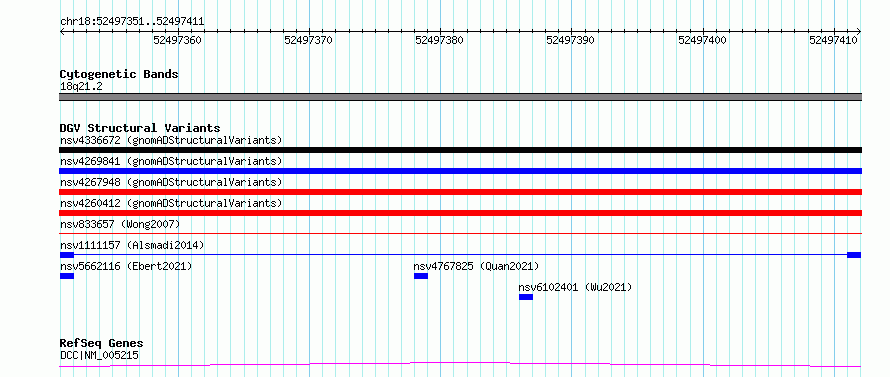Click the blue nsv4269841 variant bar

click(460, 171)
